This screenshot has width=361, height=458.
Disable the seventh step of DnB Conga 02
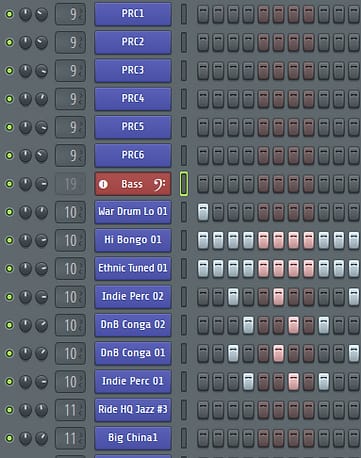(293, 325)
